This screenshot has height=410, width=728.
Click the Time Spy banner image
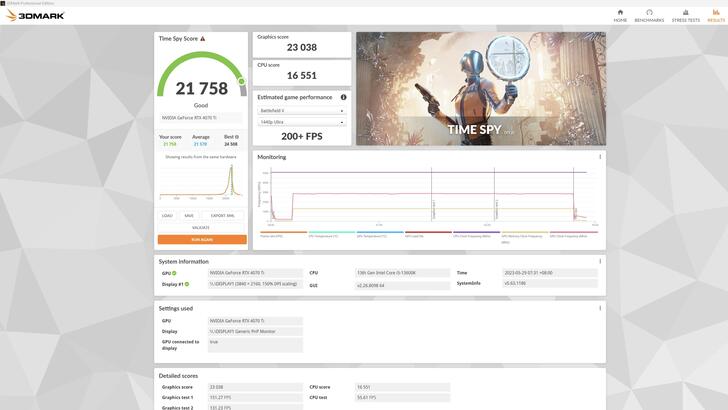480,88
